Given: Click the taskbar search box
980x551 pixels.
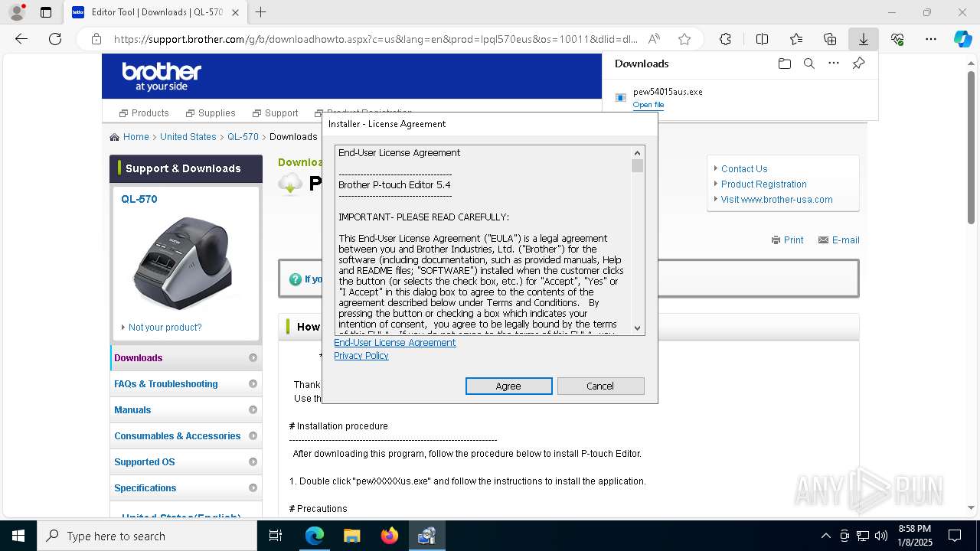Looking at the screenshot, I should click(147, 536).
